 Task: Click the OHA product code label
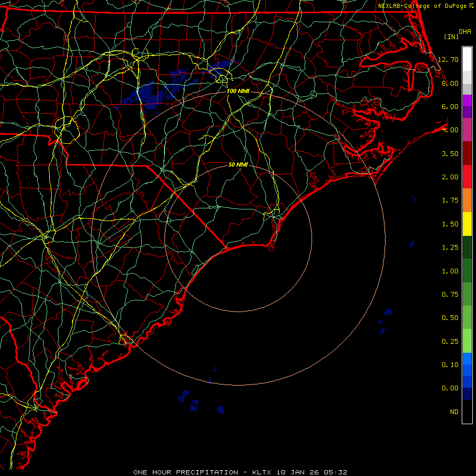[465, 32]
